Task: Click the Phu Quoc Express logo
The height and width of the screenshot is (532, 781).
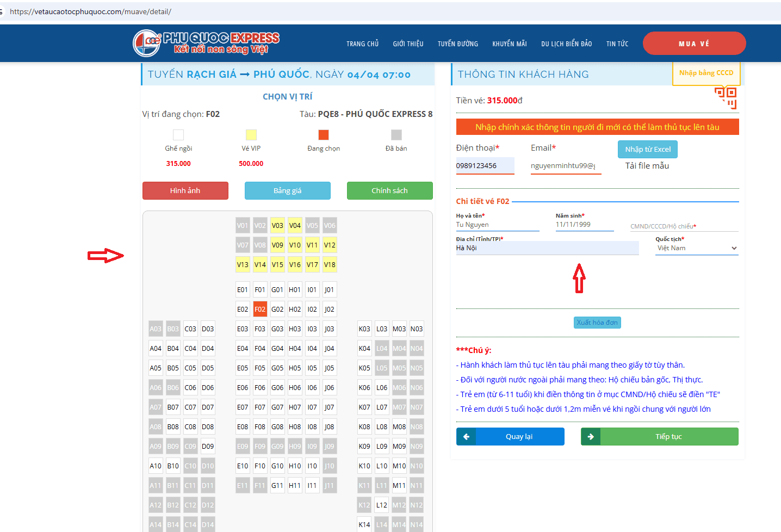Action: (x=206, y=44)
